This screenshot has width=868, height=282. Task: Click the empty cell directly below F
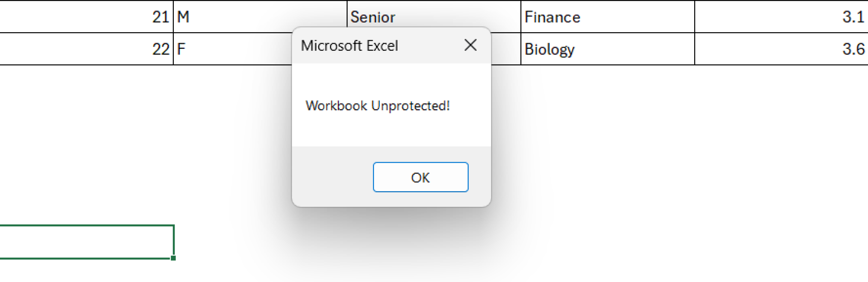coord(232,81)
